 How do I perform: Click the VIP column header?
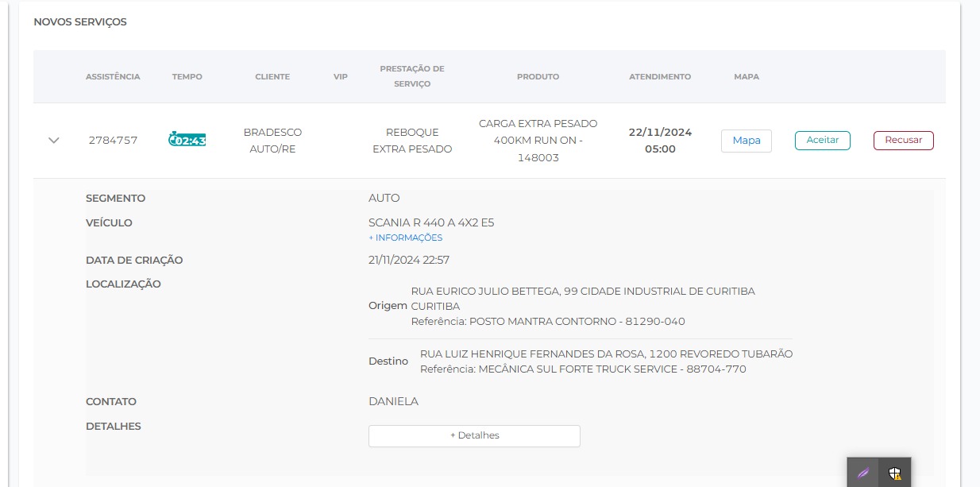[341, 77]
